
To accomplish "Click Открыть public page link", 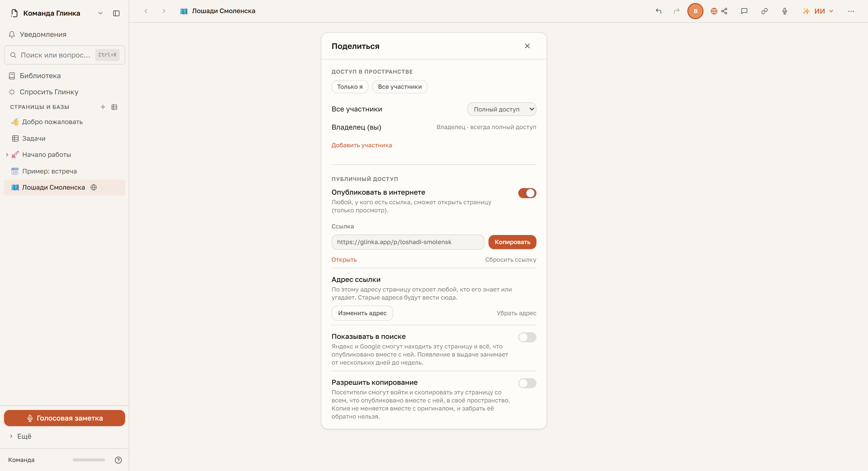I will click(x=344, y=259).
